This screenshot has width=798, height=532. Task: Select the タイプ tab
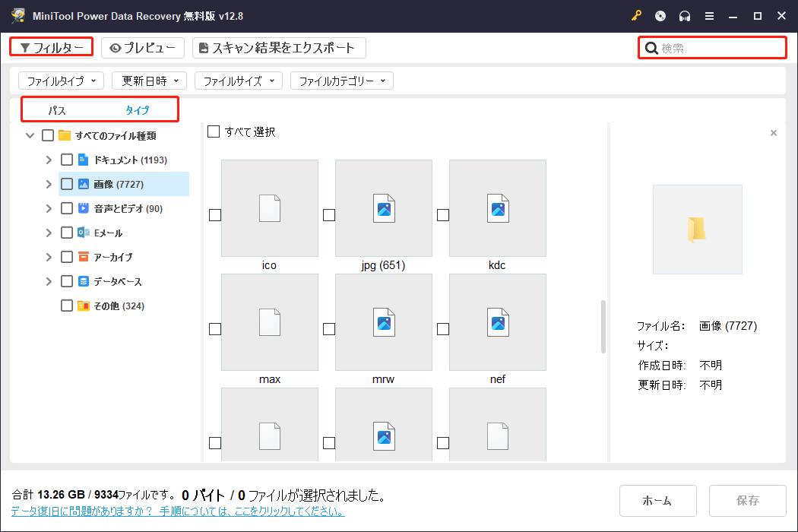[x=137, y=109]
